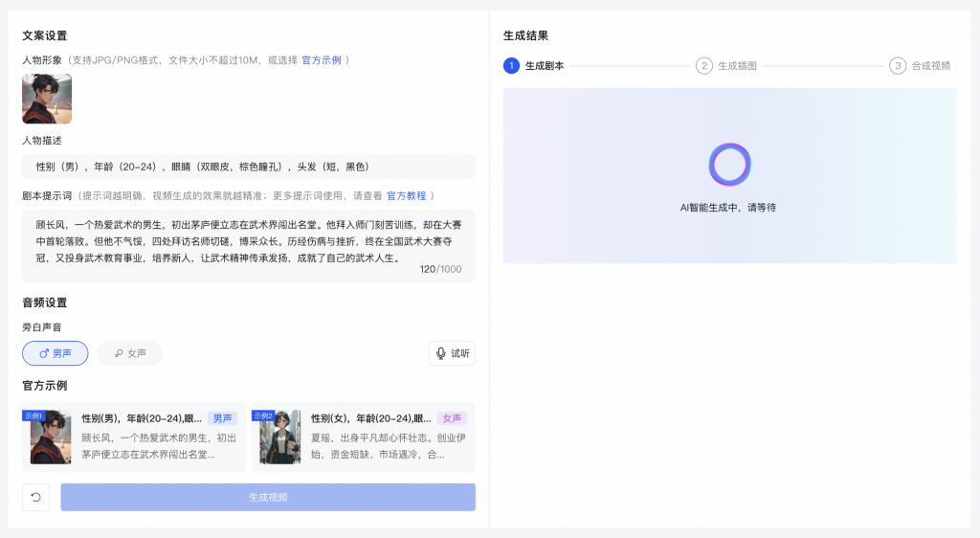The height and width of the screenshot is (538, 980).
Task: Click the microphone icon in 试听 button
Action: click(440, 353)
